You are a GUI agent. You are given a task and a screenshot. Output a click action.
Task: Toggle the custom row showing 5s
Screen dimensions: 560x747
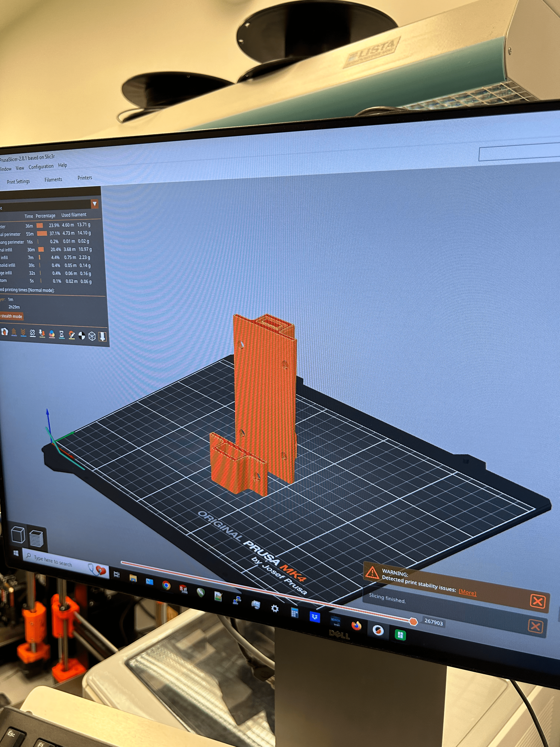[46, 281]
